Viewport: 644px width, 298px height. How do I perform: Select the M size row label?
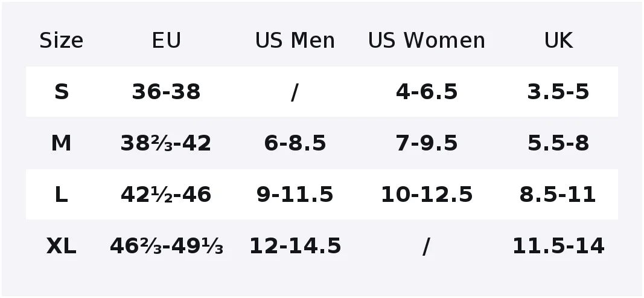[61, 143]
